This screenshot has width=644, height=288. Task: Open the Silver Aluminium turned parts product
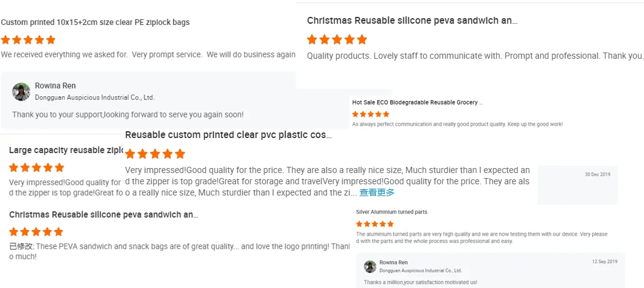click(x=391, y=212)
